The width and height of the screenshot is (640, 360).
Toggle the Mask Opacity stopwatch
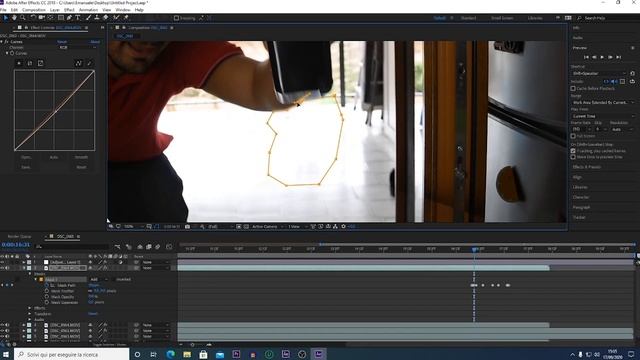click(x=47, y=297)
